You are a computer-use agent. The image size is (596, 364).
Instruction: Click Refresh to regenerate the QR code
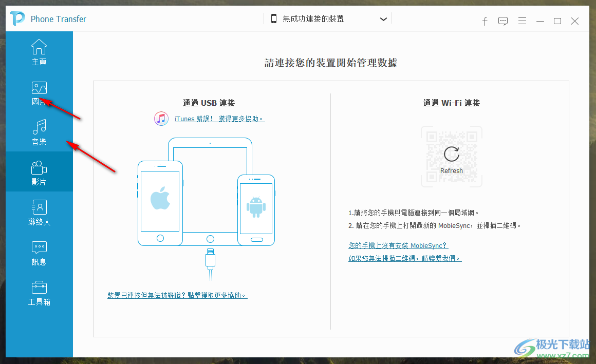[x=451, y=157]
